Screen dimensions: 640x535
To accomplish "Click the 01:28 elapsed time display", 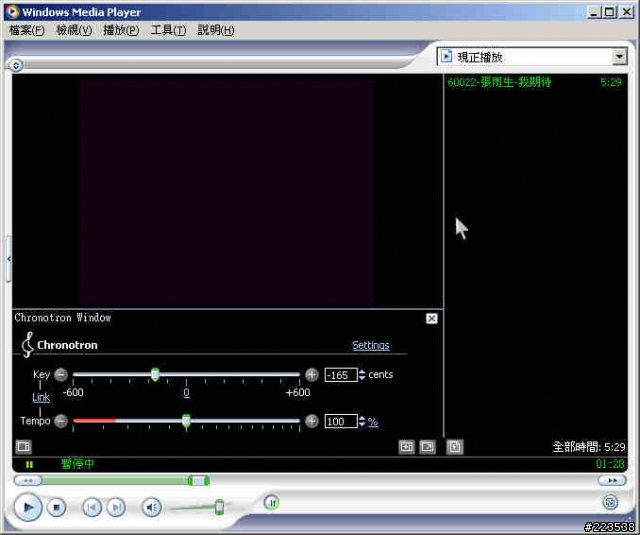I will click(610, 464).
